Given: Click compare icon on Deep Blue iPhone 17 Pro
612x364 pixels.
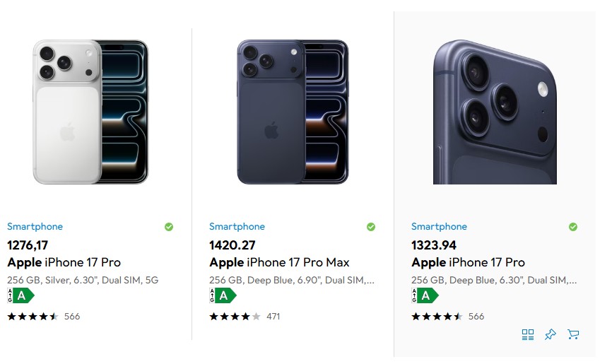Looking at the screenshot, I should [528, 334].
